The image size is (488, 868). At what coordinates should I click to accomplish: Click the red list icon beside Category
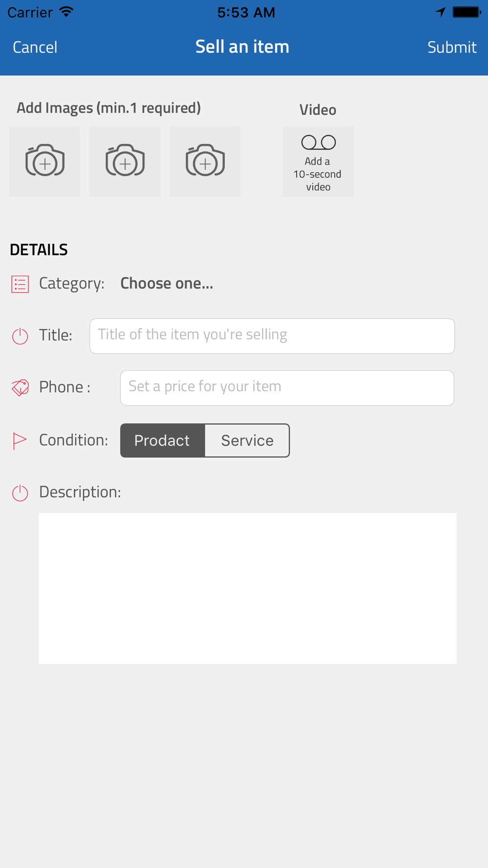[x=20, y=284]
